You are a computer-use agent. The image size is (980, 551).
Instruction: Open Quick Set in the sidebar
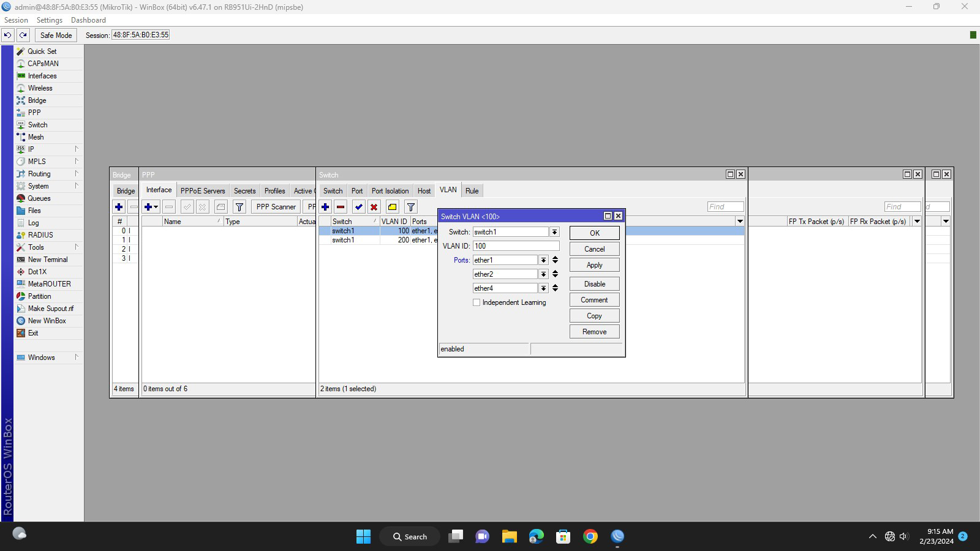(x=42, y=51)
